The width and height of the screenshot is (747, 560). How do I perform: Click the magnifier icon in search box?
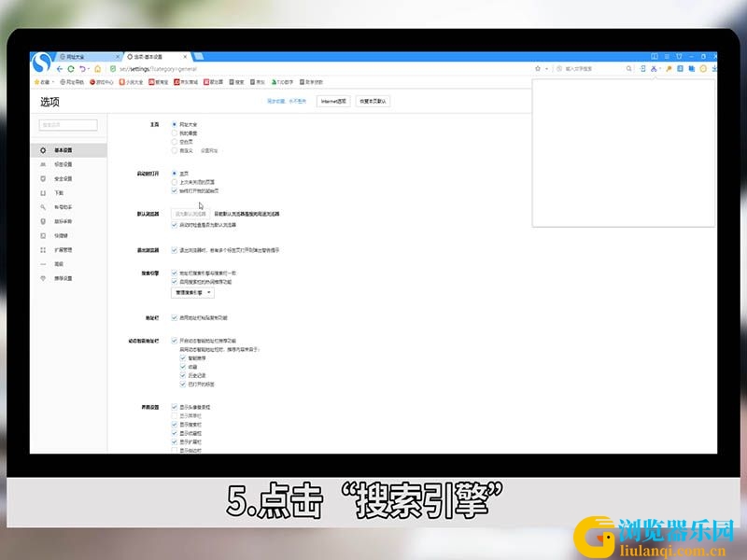pyautogui.click(x=628, y=68)
